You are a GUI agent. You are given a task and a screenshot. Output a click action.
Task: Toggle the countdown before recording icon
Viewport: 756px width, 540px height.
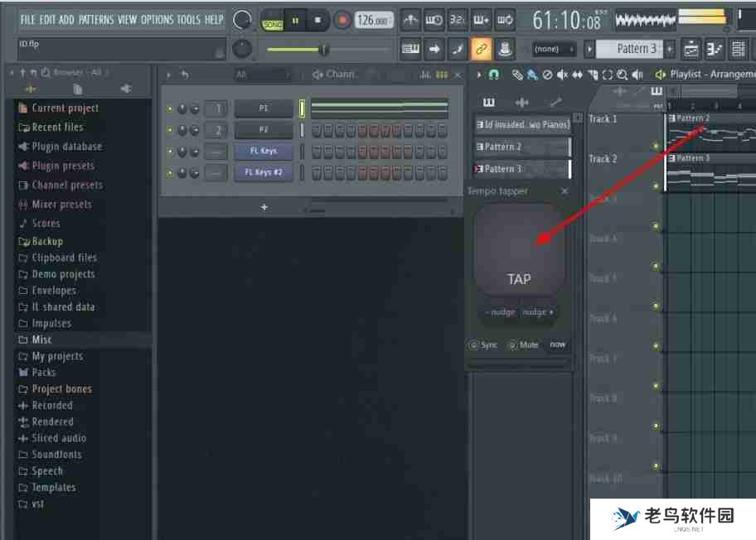coord(457,20)
